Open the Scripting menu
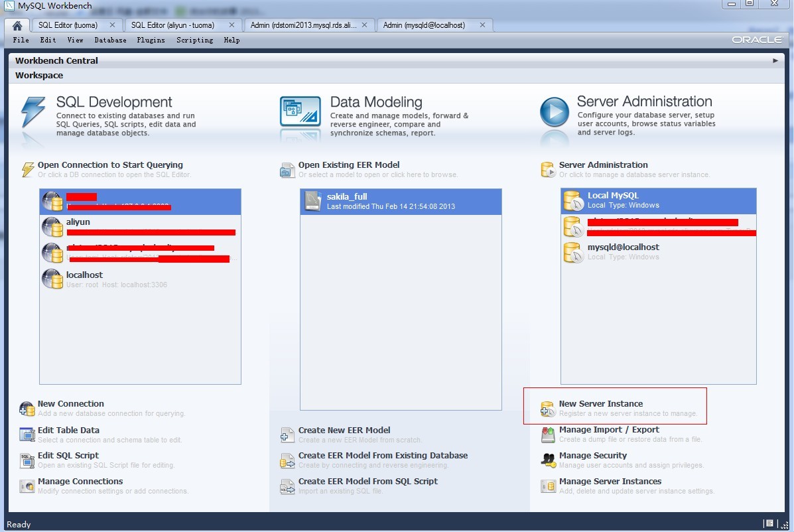The height and width of the screenshot is (532, 794). pyautogui.click(x=195, y=40)
